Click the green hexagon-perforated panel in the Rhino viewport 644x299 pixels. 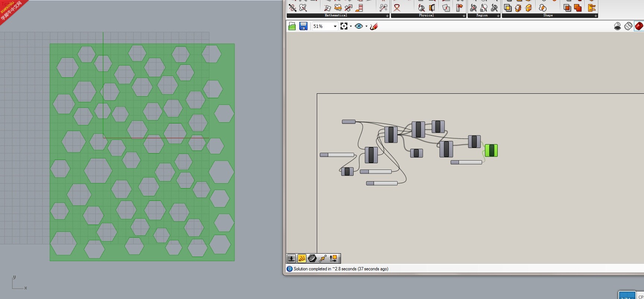tap(142, 152)
